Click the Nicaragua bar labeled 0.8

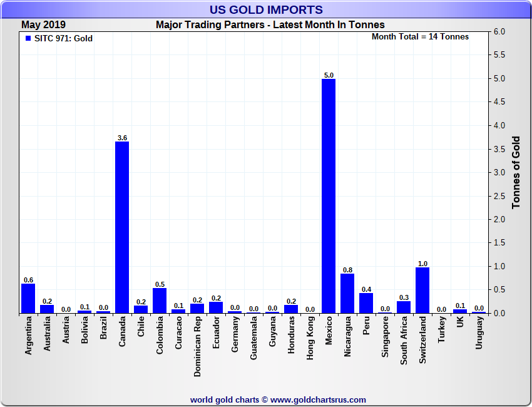coord(347,293)
